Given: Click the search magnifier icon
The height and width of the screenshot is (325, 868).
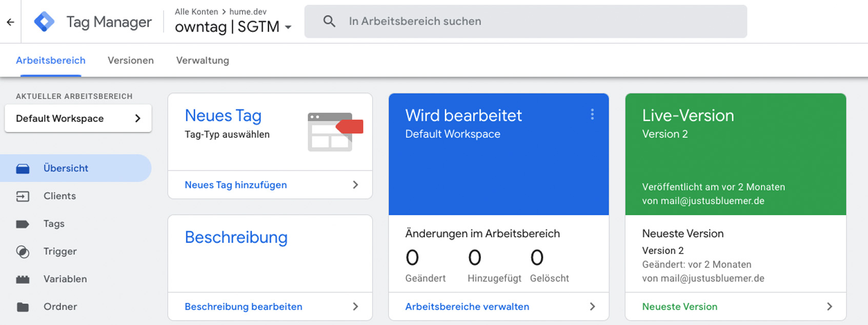Looking at the screenshot, I should (x=329, y=22).
